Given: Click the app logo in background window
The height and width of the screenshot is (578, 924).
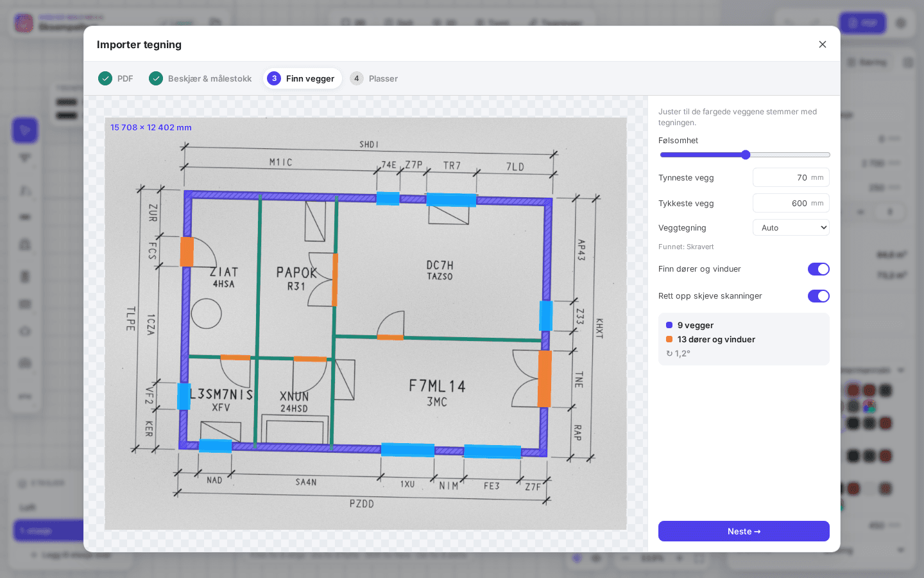Looking at the screenshot, I should pos(24,23).
